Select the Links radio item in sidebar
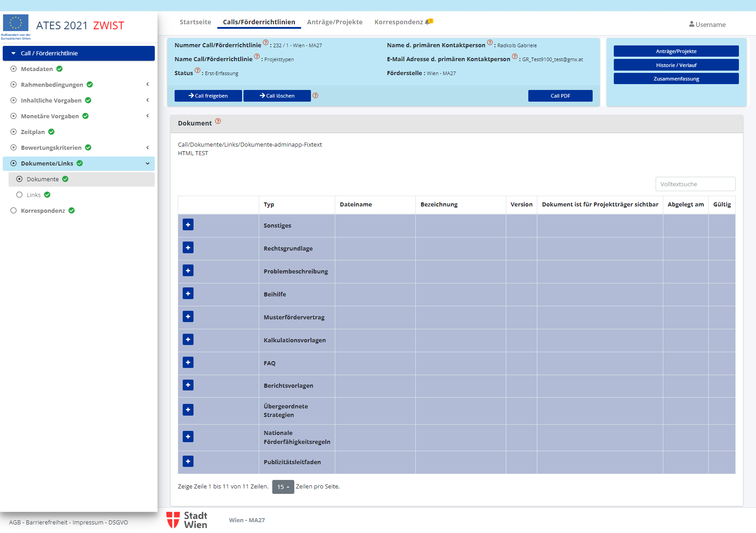The image size is (756, 533). pos(19,195)
